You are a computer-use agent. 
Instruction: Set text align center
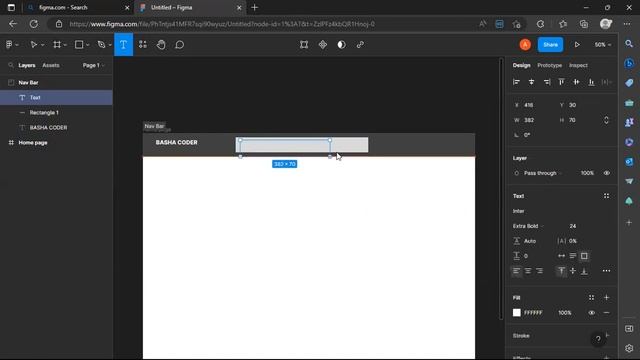click(528, 271)
